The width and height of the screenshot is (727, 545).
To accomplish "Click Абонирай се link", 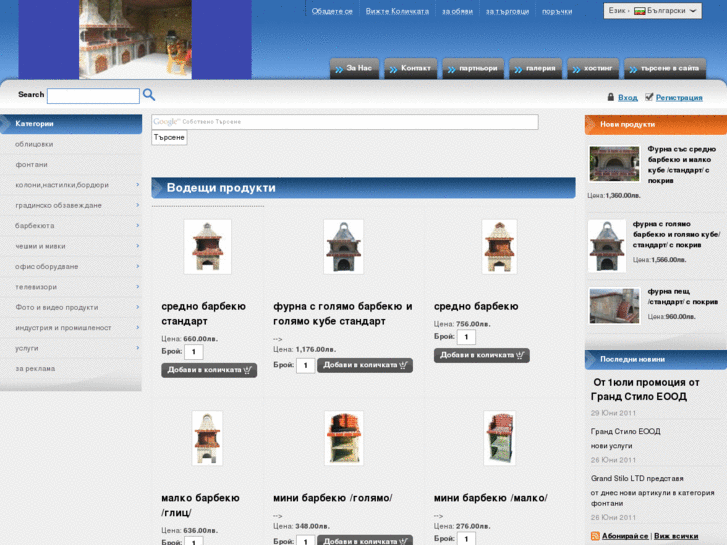I will (x=625, y=536).
